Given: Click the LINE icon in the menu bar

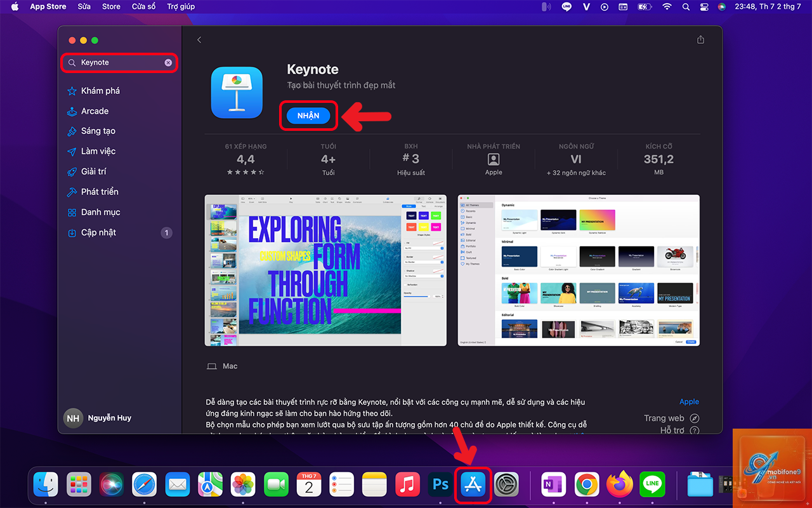Looking at the screenshot, I should pos(566,6).
